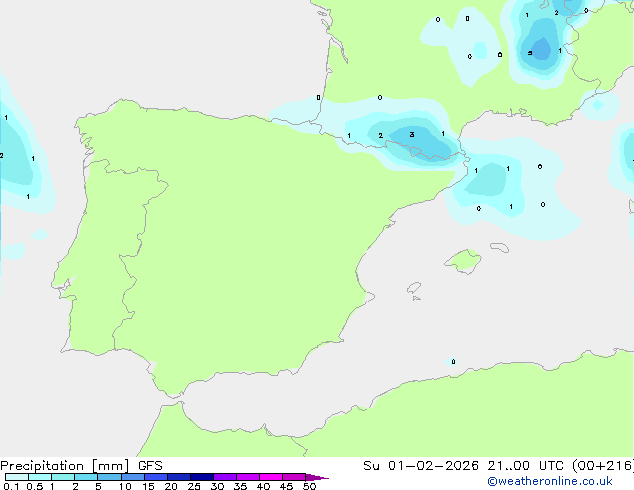Click the Ibiza island outline
The image size is (634, 490).
414,288
